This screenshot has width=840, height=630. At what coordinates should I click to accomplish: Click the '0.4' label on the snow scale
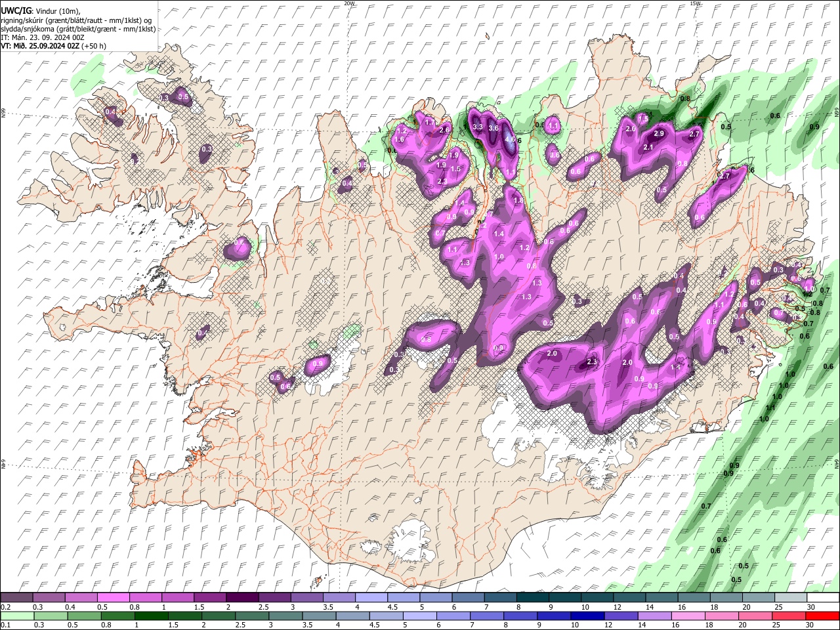(70, 607)
